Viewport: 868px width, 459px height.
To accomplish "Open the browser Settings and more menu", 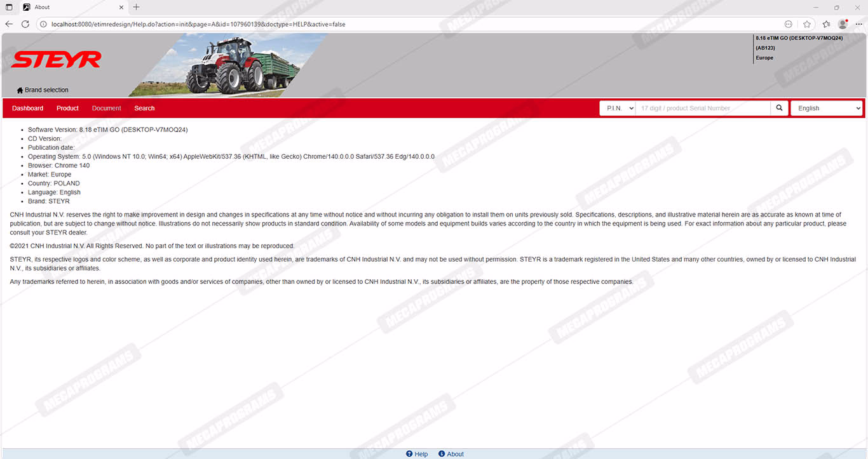I will tap(858, 24).
